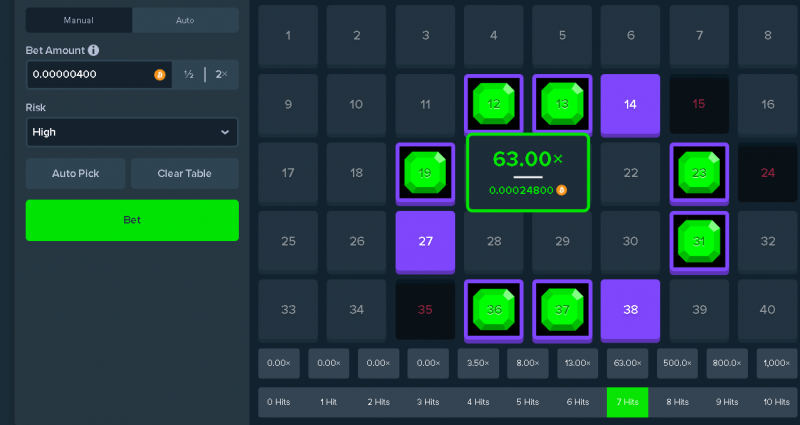Deselect purple tile 27
This screenshot has height=425, width=800.
[x=425, y=242]
